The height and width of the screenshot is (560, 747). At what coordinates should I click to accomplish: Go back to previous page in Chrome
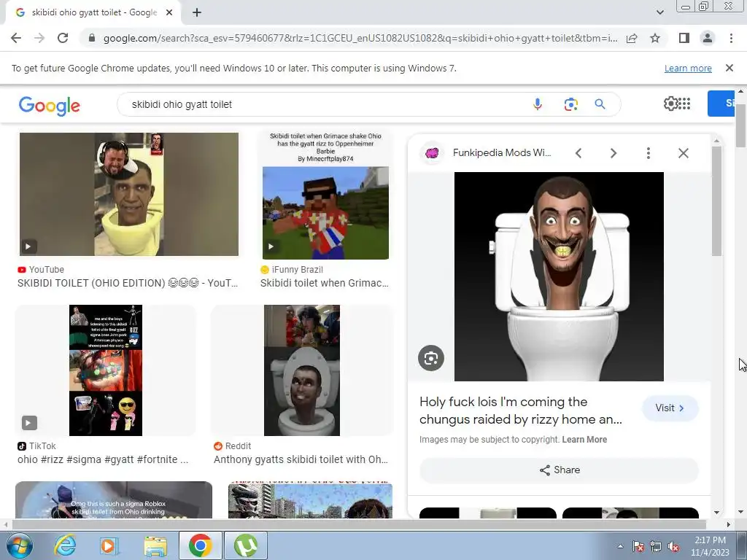16,38
